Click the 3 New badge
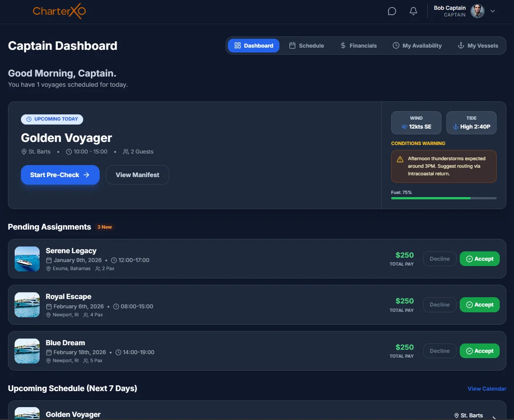Viewport: 514px width, 420px height. pyautogui.click(x=105, y=227)
